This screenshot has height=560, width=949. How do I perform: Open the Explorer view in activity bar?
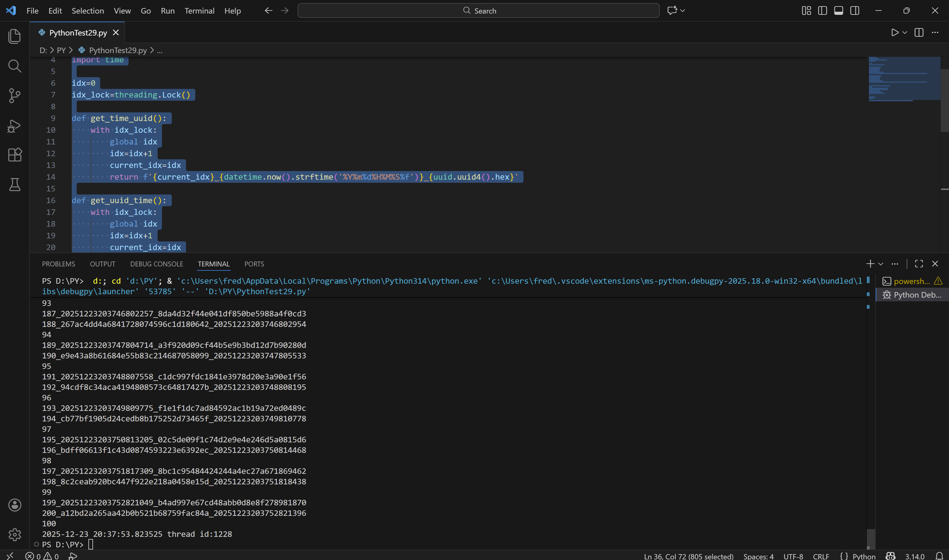point(14,36)
